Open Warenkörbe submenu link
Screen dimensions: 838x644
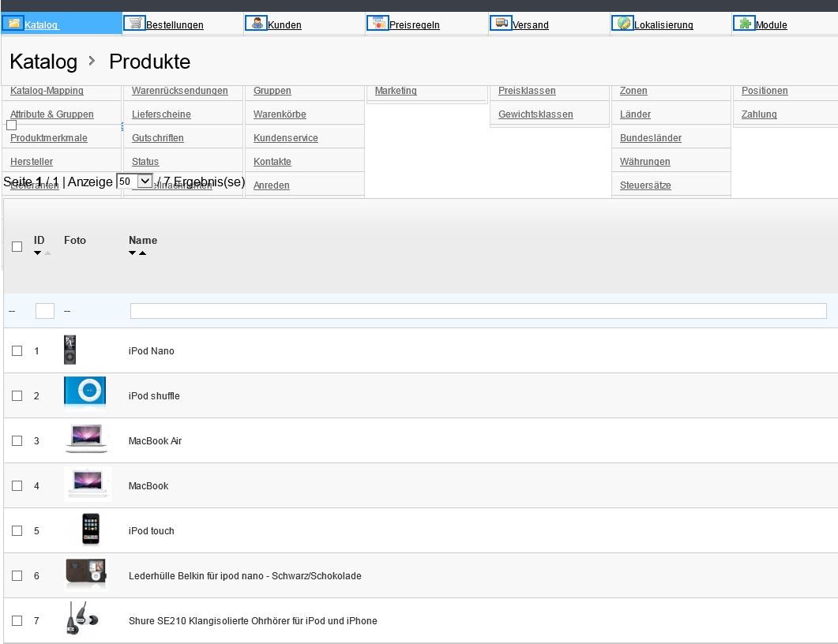tap(280, 114)
